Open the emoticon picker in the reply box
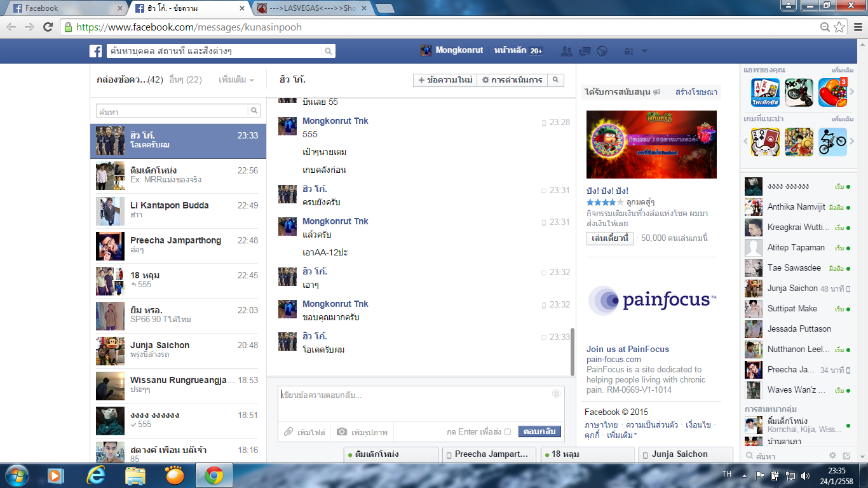868x488 pixels. tap(557, 393)
